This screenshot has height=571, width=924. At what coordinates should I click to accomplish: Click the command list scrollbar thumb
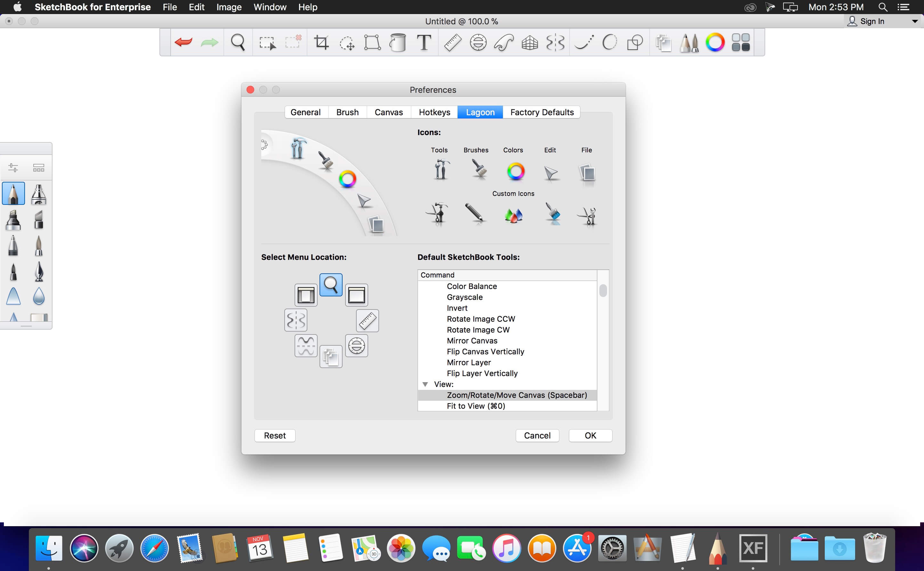[603, 291]
